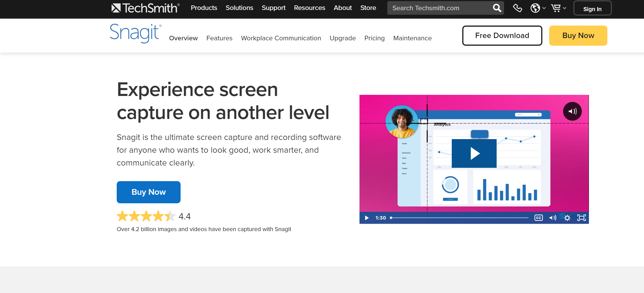The width and height of the screenshot is (644, 293).
Task: Click the video progress bar
Action: [459, 218]
